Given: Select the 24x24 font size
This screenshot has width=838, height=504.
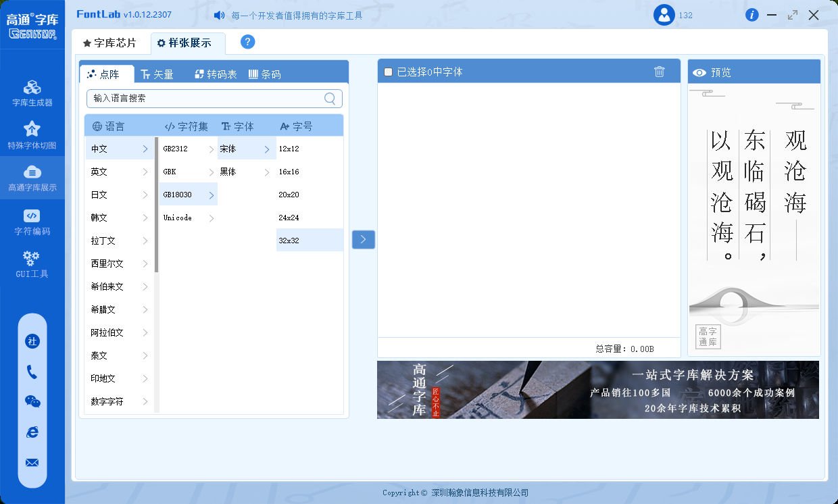Looking at the screenshot, I should coord(310,218).
